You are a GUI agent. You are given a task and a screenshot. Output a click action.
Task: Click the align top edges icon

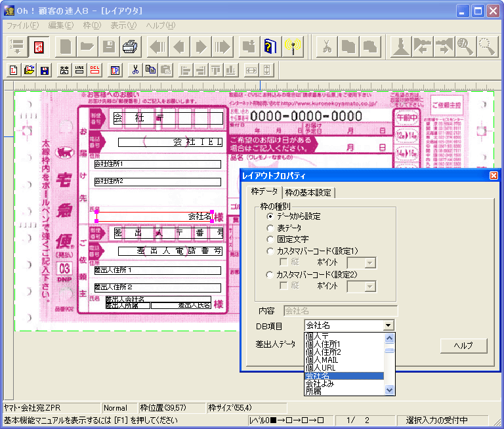pyautogui.click(x=216, y=70)
